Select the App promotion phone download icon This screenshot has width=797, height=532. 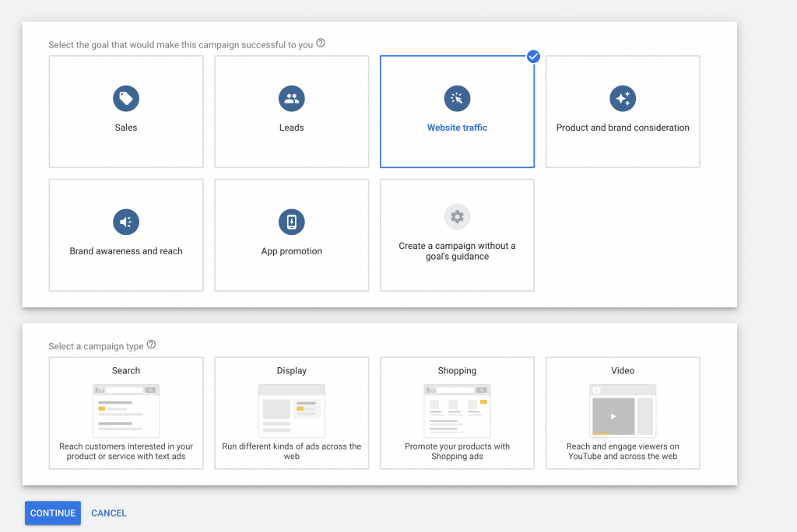[x=292, y=222]
